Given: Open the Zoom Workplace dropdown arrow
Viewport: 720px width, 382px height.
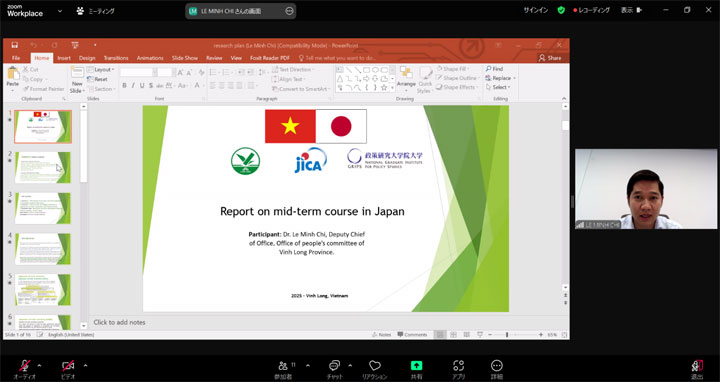Looking at the screenshot, I should 60,11.
